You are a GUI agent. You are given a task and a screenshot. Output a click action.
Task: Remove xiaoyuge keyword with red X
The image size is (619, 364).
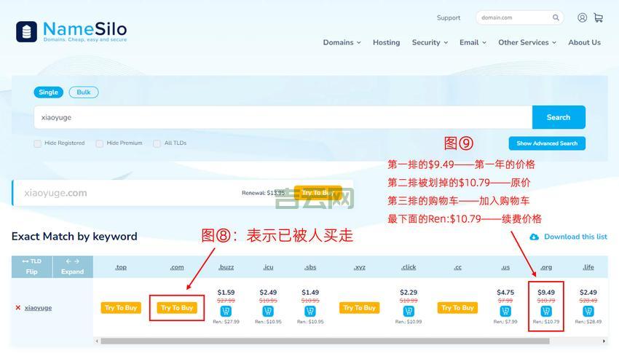(x=18, y=308)
